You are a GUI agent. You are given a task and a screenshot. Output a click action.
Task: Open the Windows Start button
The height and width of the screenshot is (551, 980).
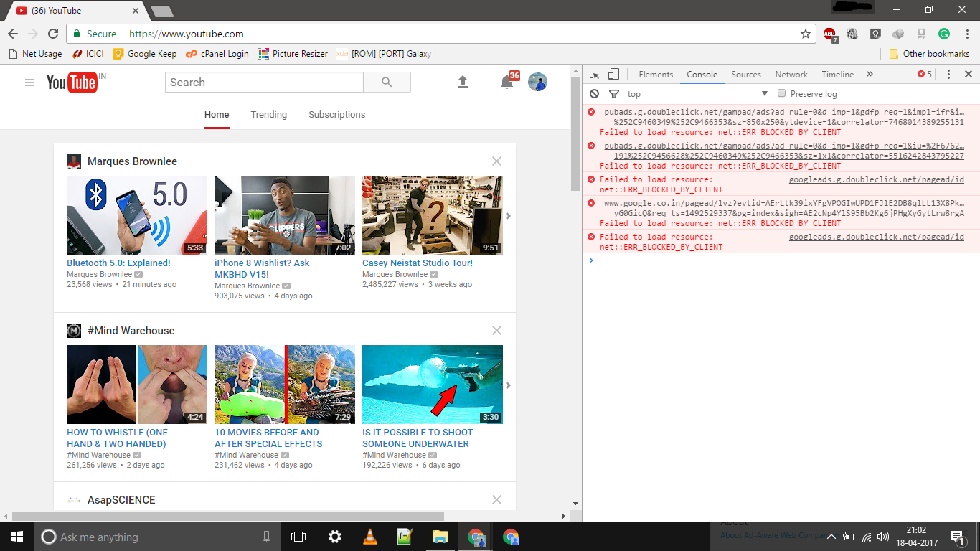pyautogui.click(x=17, y=537)
